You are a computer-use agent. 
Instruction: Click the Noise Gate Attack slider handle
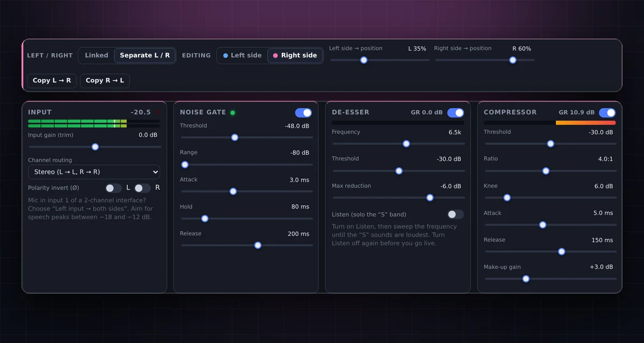tap(233, 191)
